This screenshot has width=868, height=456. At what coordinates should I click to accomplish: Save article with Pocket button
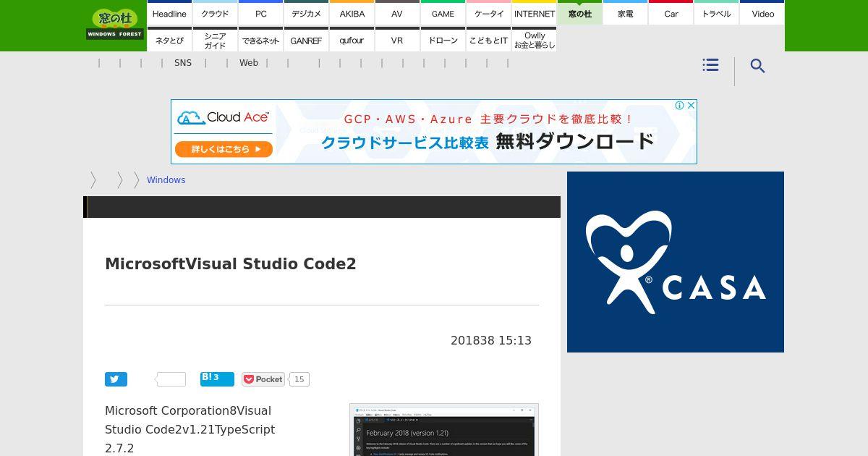(264, 379)
